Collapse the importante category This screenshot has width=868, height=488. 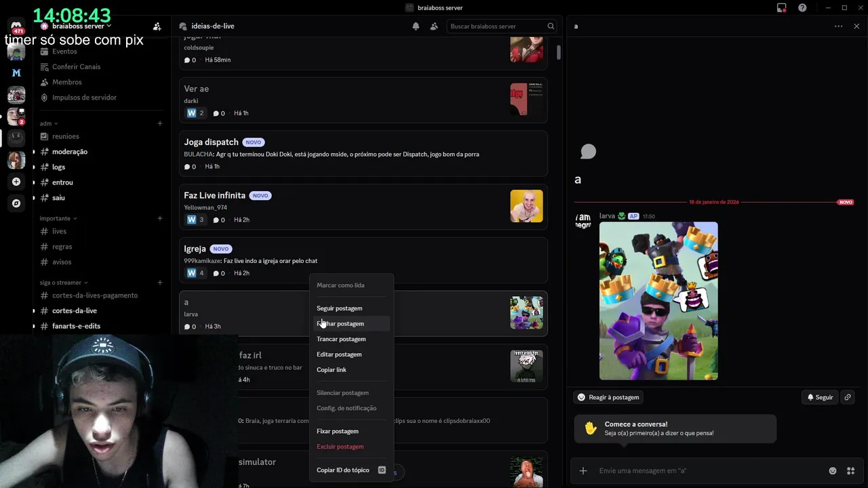(58, 218)
